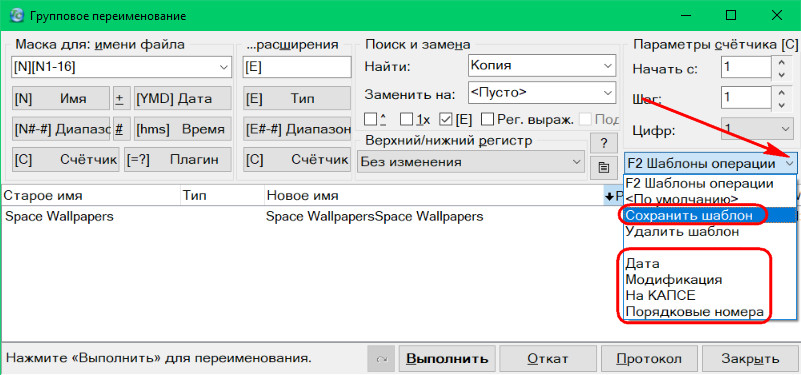Toggle the ^ case-sensitive checkbox
801x375 pixels.
[x=370, y=120]
